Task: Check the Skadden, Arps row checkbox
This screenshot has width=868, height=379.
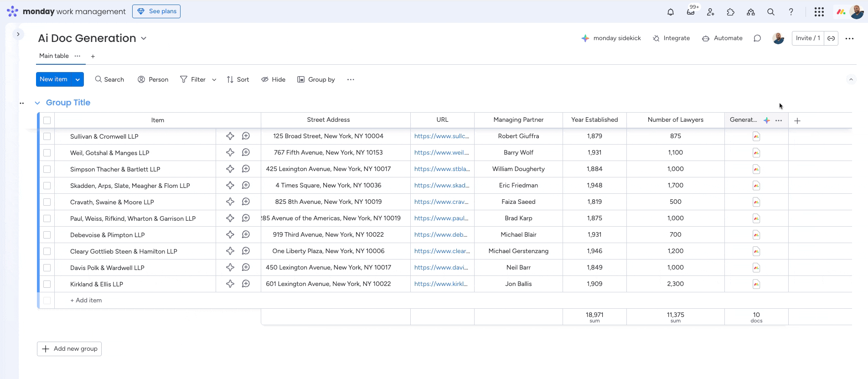Action: point(47,186)
